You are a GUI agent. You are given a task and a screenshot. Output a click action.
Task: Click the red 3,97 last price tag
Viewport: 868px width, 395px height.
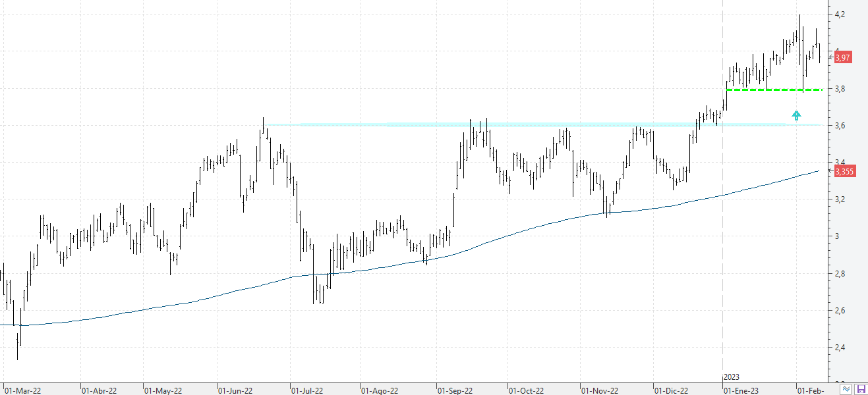[x=843, y=58]
